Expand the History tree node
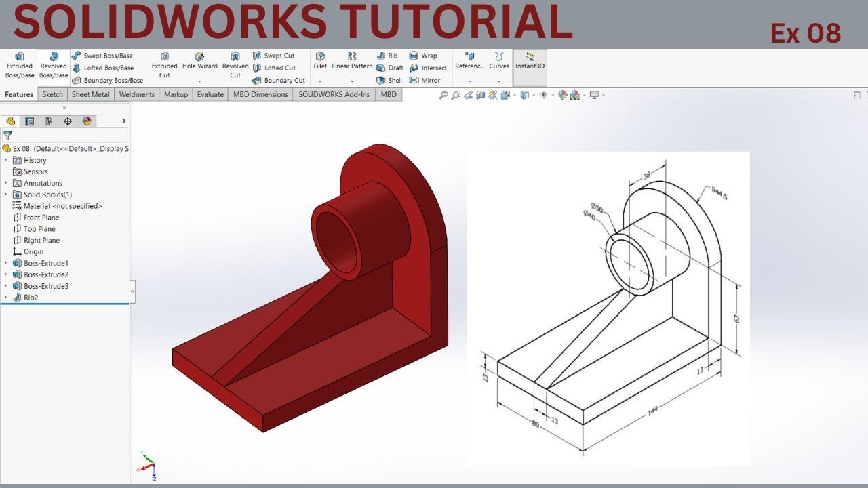868x488 pixels. coord(6,160)
